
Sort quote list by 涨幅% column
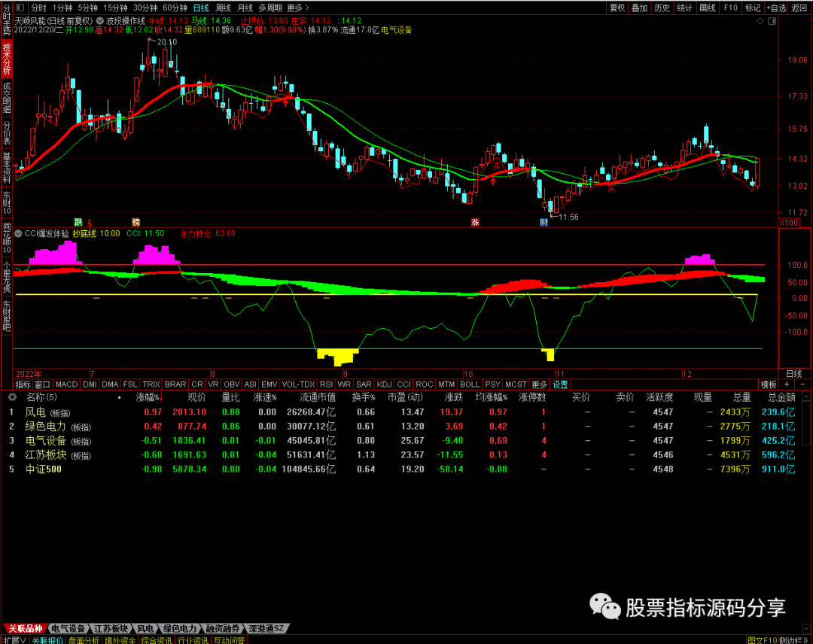coord(149,397)
